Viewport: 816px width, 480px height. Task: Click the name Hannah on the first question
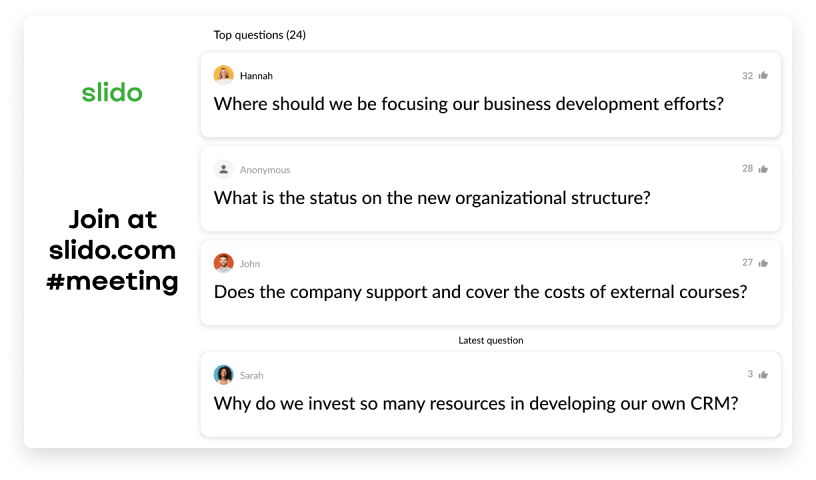click(256, 76)
